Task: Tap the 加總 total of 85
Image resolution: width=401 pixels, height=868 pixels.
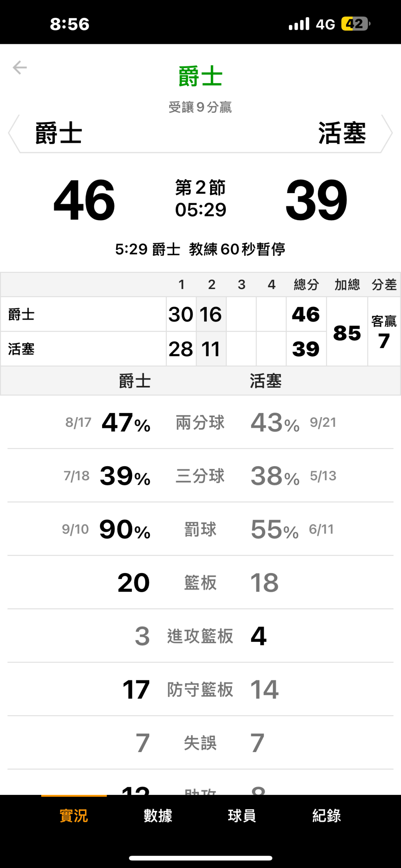Action: point(347,333)
